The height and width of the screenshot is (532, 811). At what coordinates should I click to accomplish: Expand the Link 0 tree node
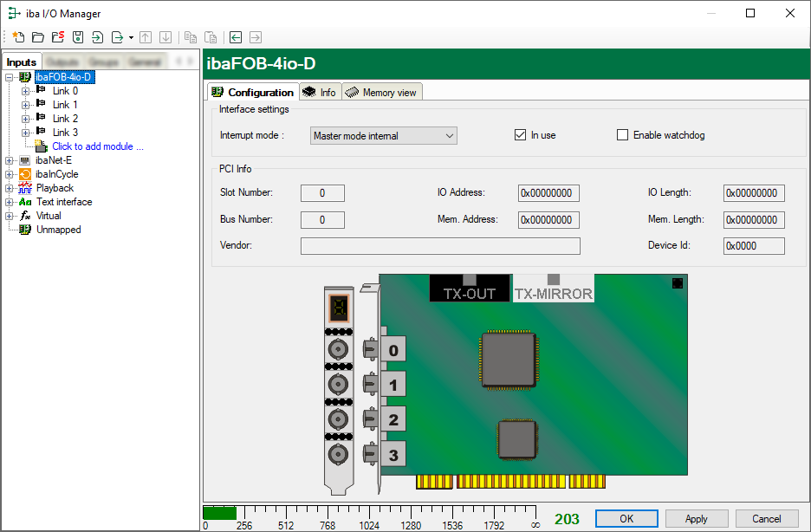click(x=25, y=91)
